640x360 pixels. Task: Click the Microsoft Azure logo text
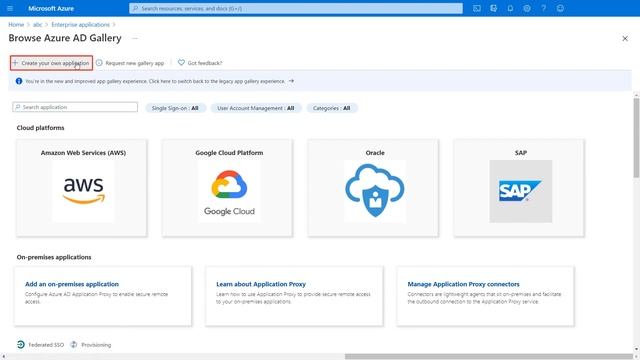(x=51, y=9)
